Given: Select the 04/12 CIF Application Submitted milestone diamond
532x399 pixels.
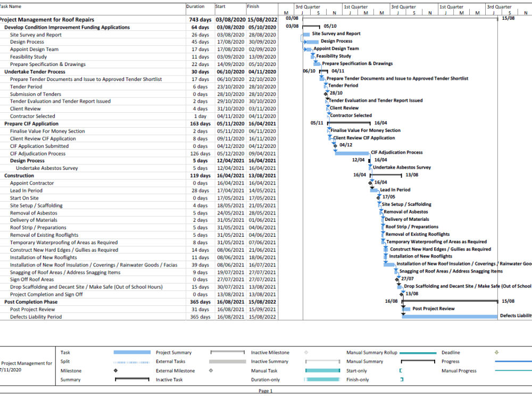Looking at the screenshot, I should 335,145.
